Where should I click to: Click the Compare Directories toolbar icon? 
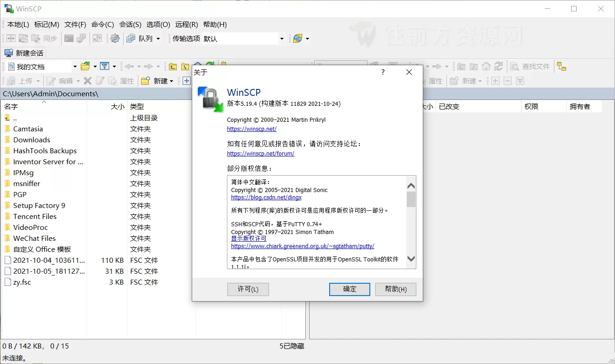11,39
